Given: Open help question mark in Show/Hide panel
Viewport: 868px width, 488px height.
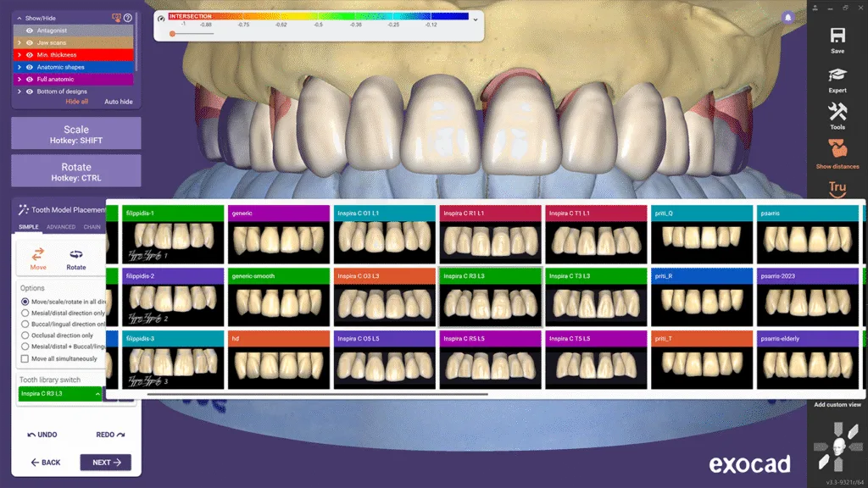Looking at the screenshot, I should [128, 17].
